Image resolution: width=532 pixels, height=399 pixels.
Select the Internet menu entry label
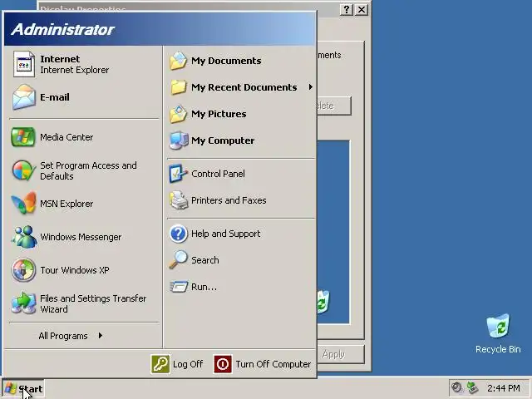pyautogui.click(x=60, y=59)
